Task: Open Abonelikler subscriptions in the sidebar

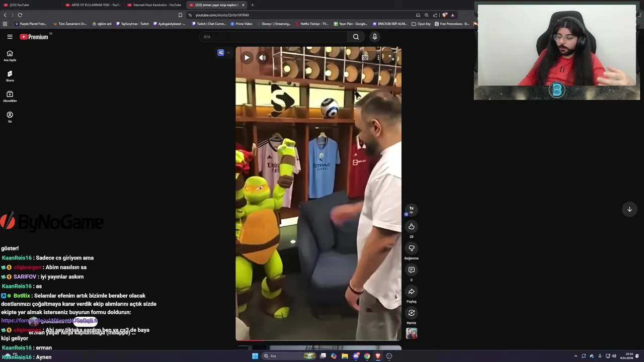Action: 10,97
